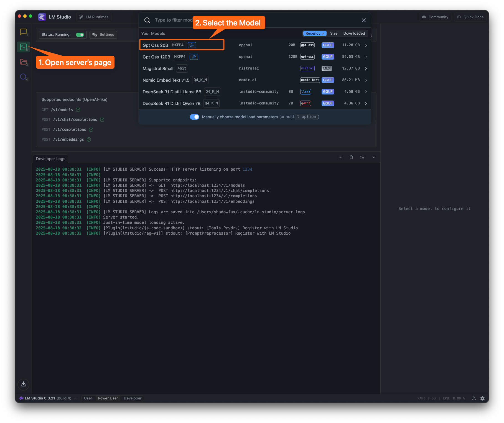Expand DeepSeek R1 Distill Qwen 7B chevron
The image size is (504, 423).
366,103
